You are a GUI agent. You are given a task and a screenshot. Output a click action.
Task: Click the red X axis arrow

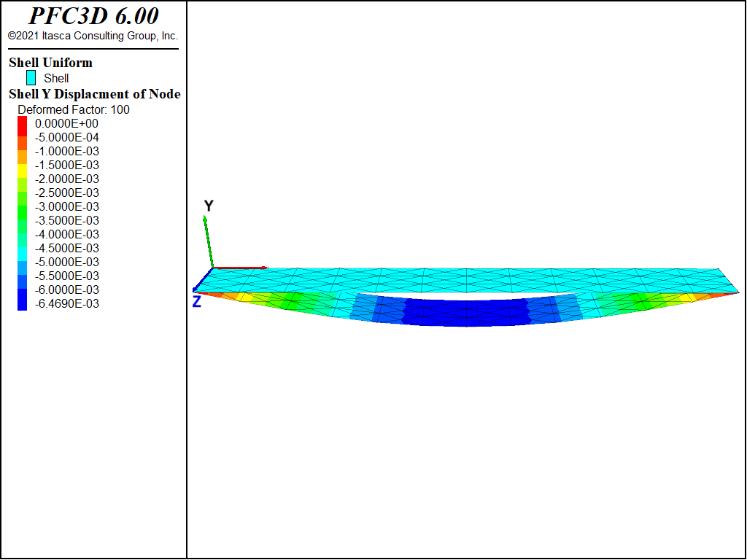(x=241, y=268)
